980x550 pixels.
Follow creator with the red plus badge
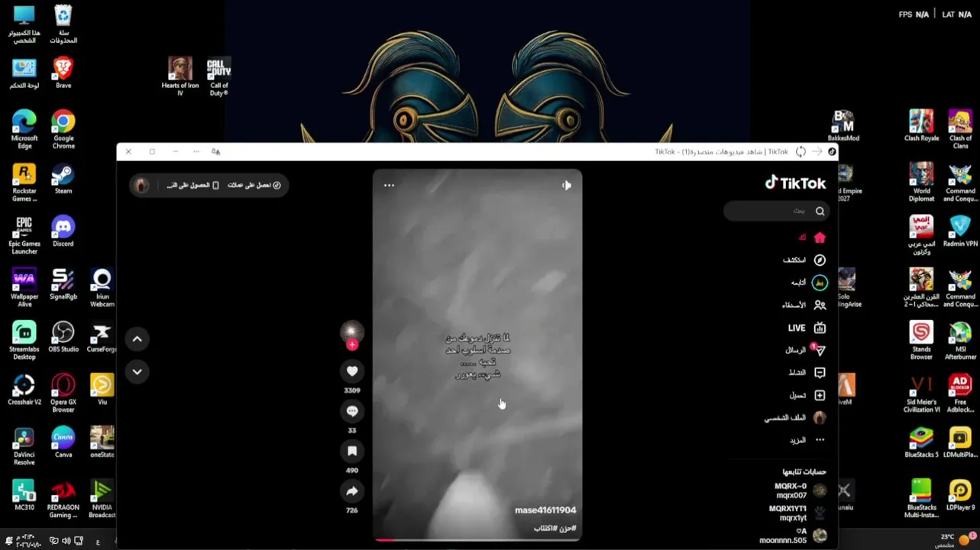(352, 345)
